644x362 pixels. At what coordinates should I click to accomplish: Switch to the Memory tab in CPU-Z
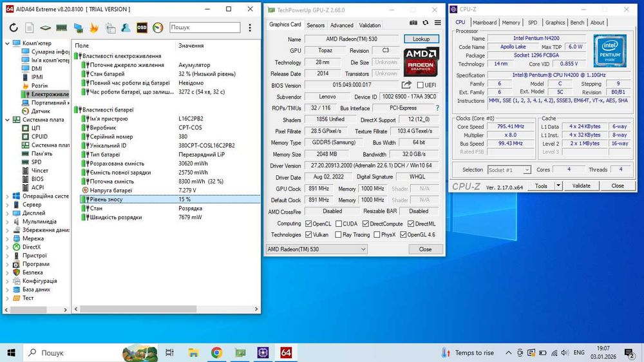[x=511, y=23]
